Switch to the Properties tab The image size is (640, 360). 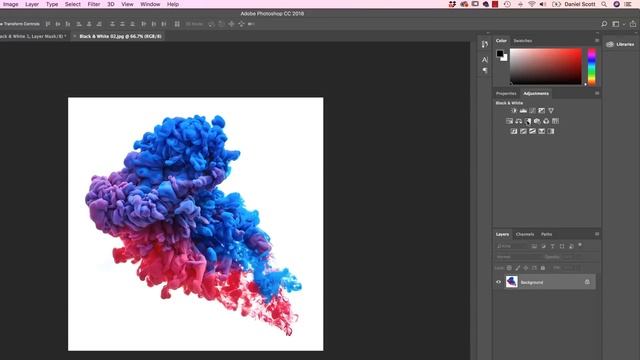pyautogui.click(x=506, y=93)
